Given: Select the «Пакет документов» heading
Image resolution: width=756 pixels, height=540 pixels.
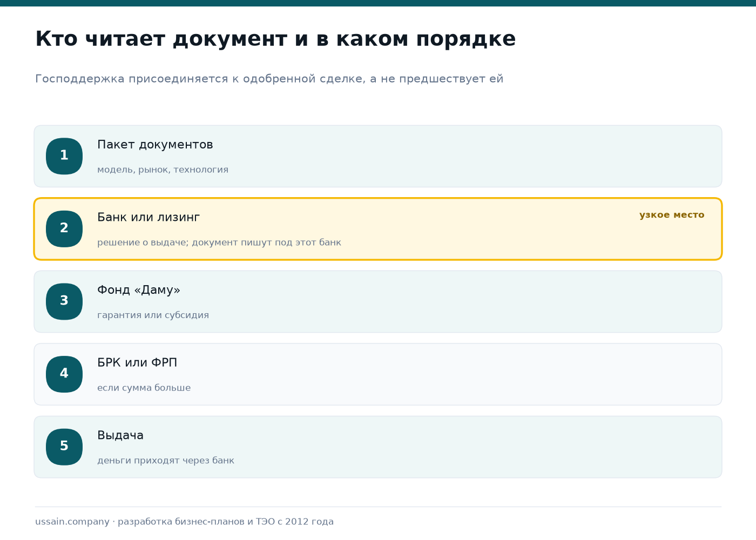Looking at the screenshot, I should pyautogui.click(x=155, y=145).
